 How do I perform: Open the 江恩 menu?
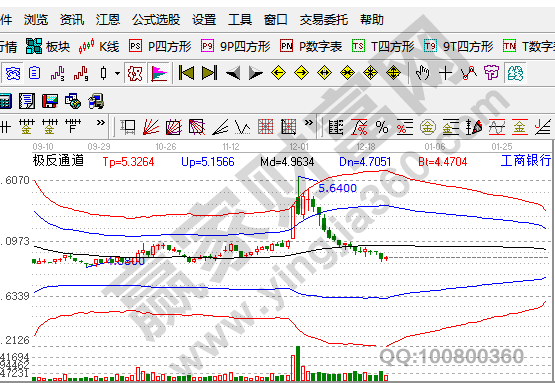pos(108,19)
